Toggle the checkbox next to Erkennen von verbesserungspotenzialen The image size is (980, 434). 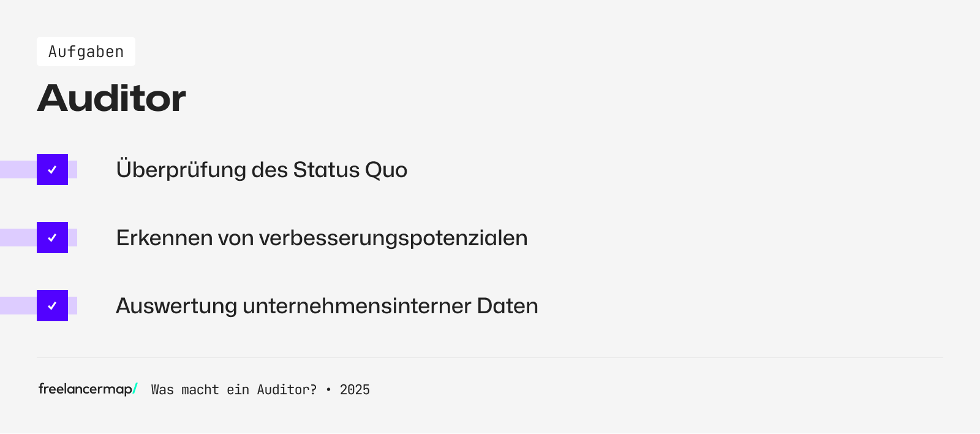pos(52,238)
